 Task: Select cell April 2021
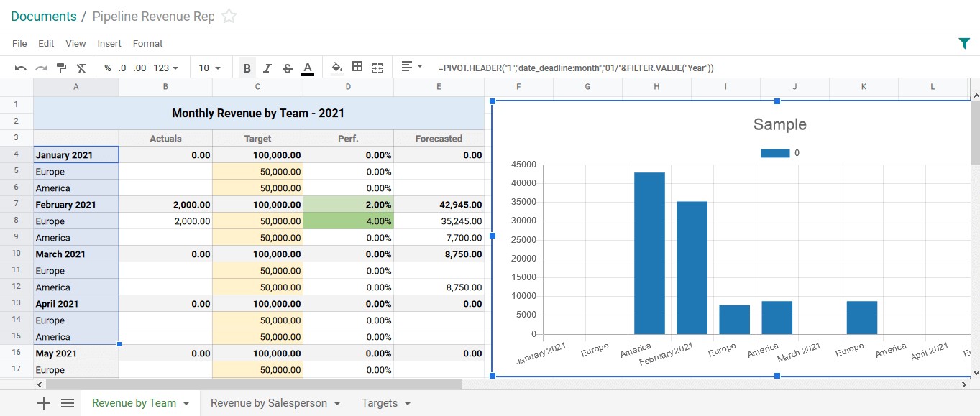coord(76,304)
